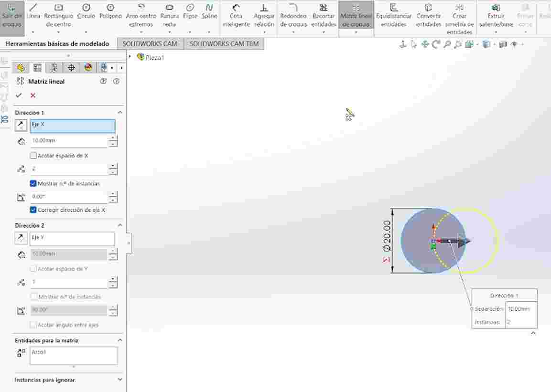Collapse Entidades para la matriz section
Image resolution: width=551 pixels, height=392 pixels.
coord(120,340)
